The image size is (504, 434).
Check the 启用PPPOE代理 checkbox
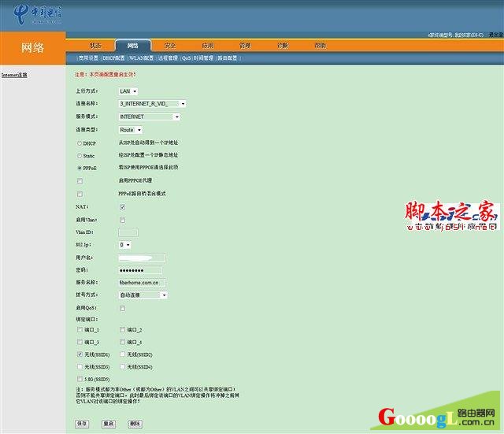(80, 181)
